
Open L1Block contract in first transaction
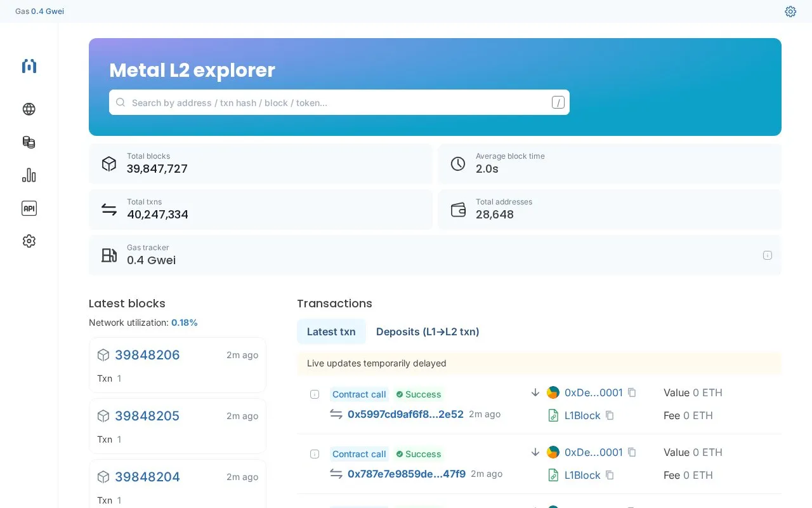(x=582, y=415)
